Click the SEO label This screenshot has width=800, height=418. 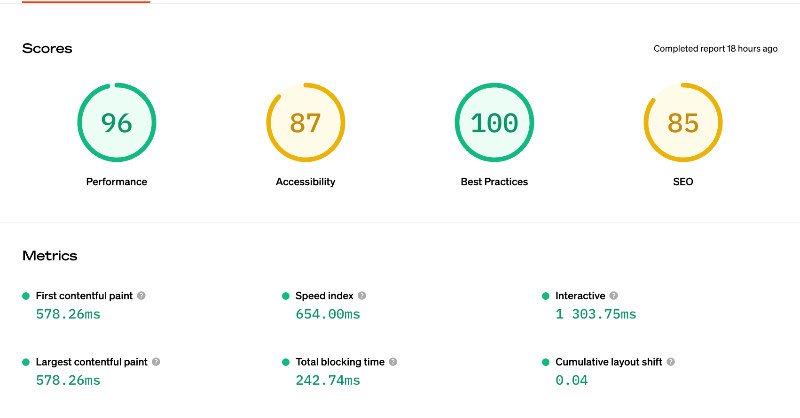pyautogui.click(x=683, y=182)
